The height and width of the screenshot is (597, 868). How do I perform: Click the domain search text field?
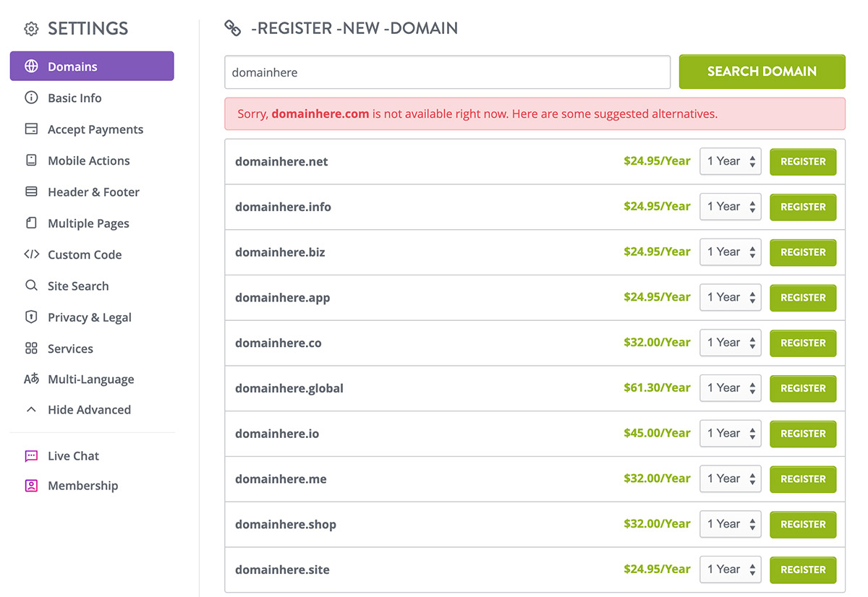tap(447, 72)
